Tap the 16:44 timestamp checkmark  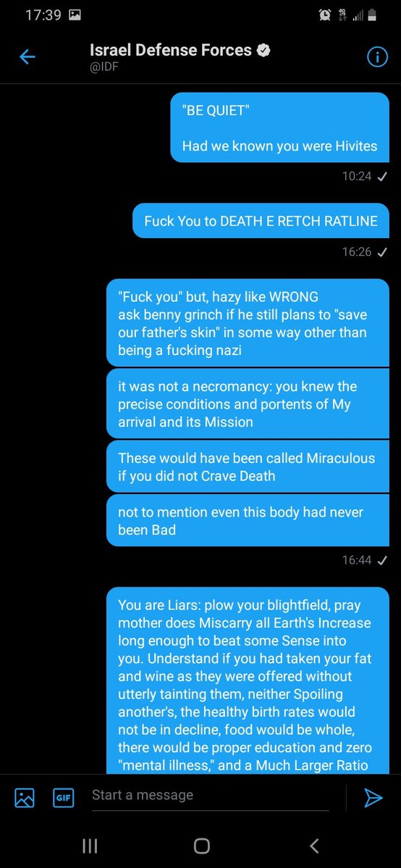(382, 560)
